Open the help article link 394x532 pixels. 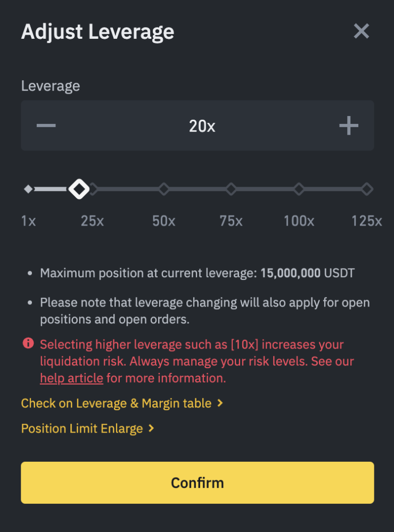pyautogui.click(x=71, y=378)
